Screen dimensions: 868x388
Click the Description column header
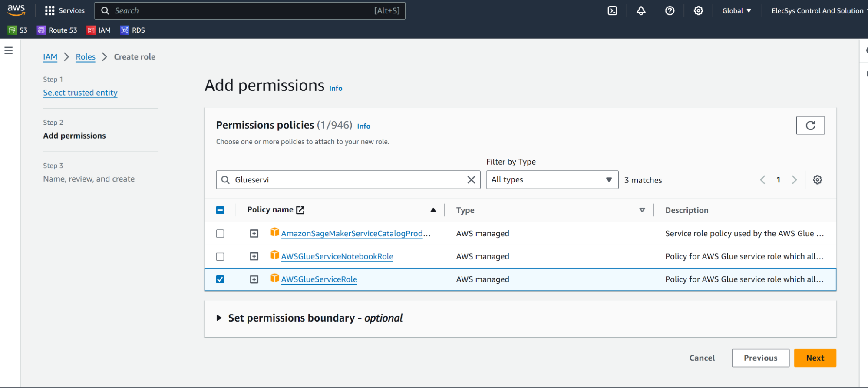click(x=686, y=210)
